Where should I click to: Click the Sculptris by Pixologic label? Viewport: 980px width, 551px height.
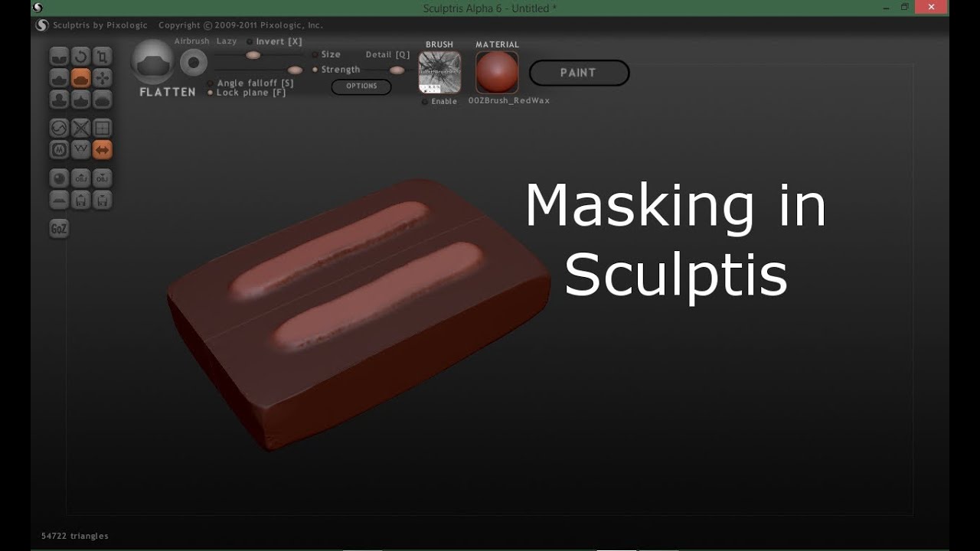pos(100,25)
